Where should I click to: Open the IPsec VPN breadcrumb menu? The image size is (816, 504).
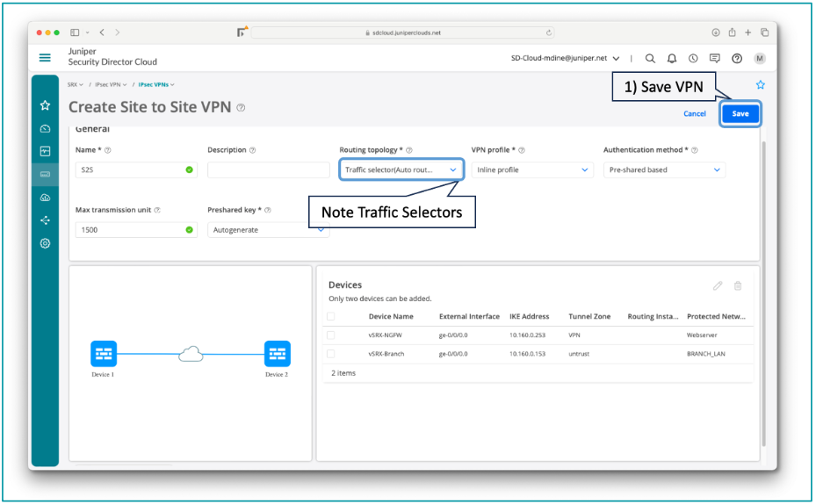[111, 85]
